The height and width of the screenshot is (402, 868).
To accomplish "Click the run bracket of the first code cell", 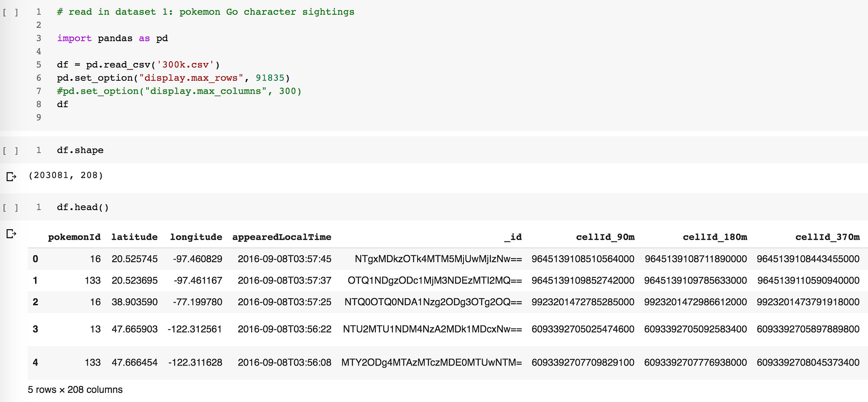I will [x=11, y=13].
